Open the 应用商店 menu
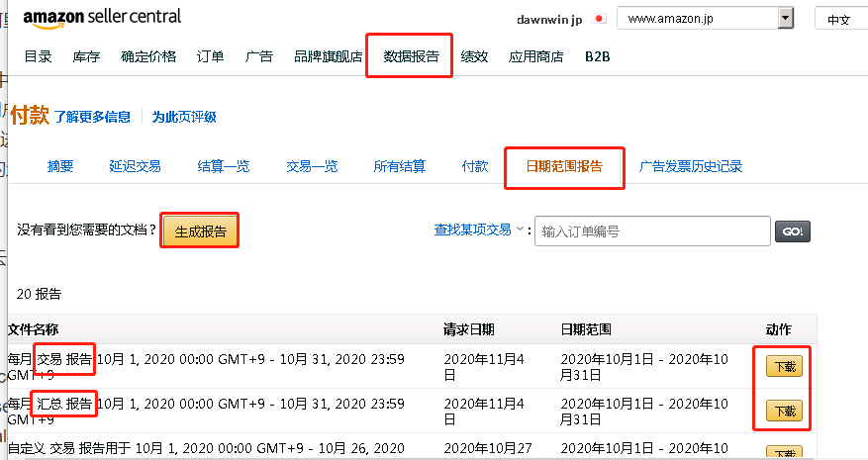 pos(535,56)
